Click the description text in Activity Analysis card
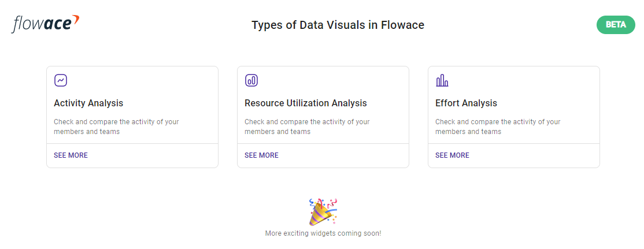This screenshot has height=249, width=644. pos(116,127)
